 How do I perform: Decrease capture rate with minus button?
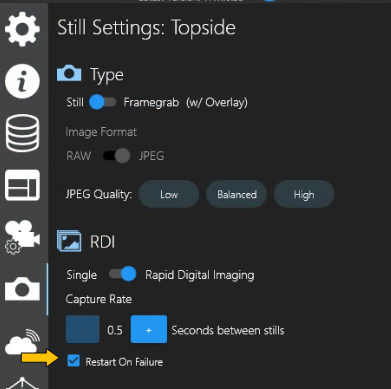point(83,329)
